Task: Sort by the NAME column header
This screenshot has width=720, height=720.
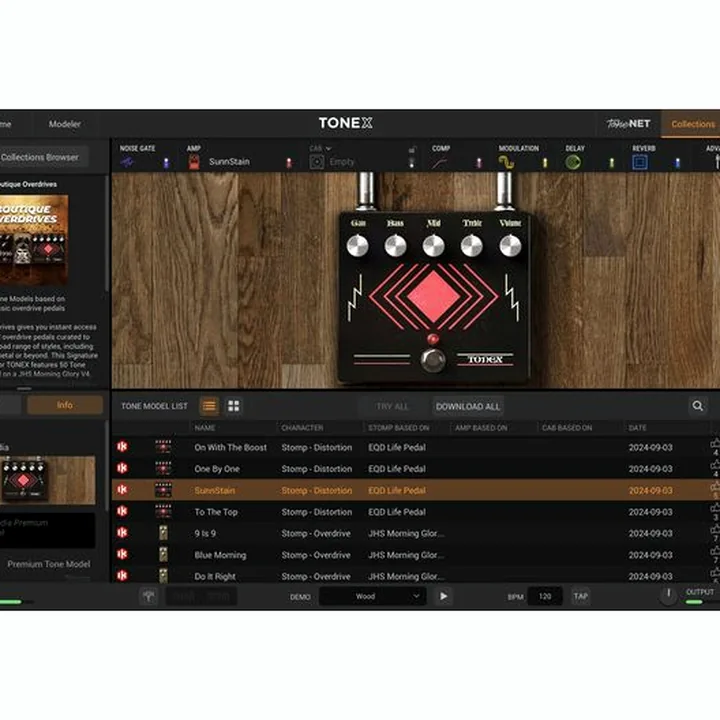Action: 205,428
